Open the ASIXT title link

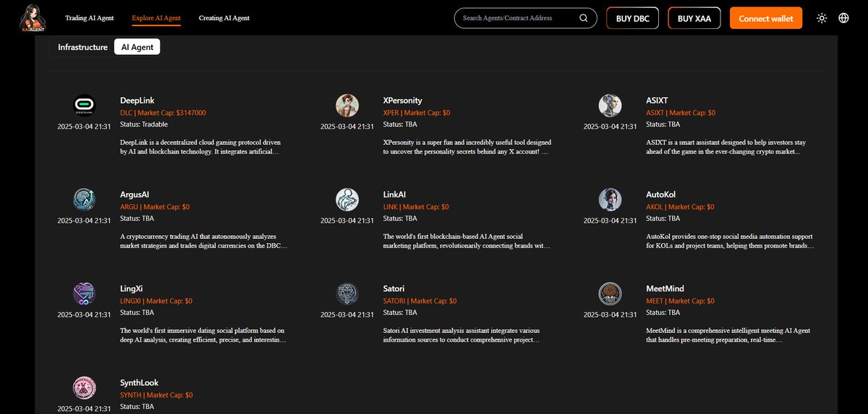pos(658,101)
